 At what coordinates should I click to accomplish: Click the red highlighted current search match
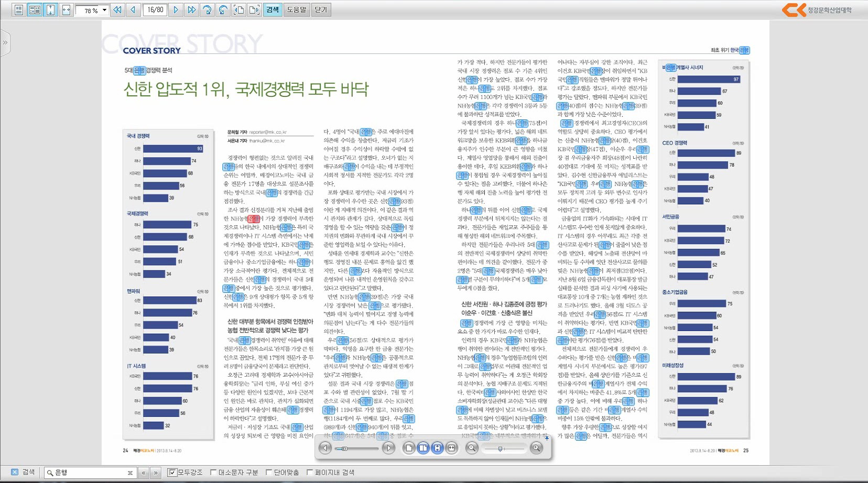tap(254, 218)
